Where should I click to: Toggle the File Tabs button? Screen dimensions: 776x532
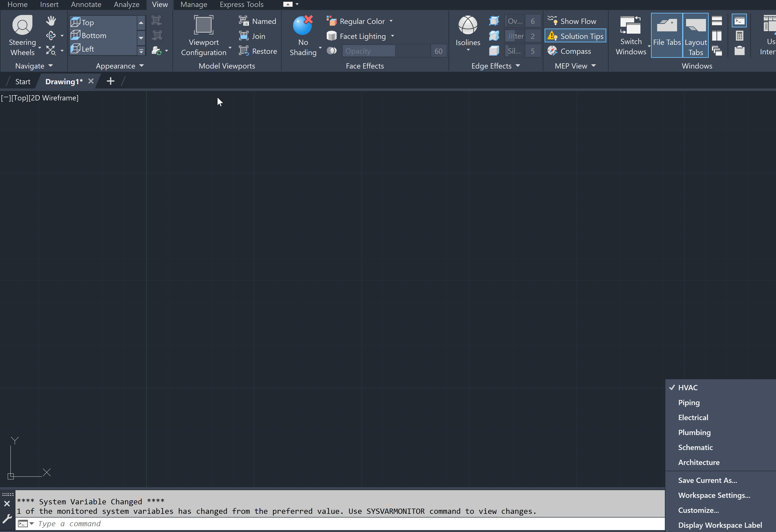pyautogui.click(x=667, y=35)
